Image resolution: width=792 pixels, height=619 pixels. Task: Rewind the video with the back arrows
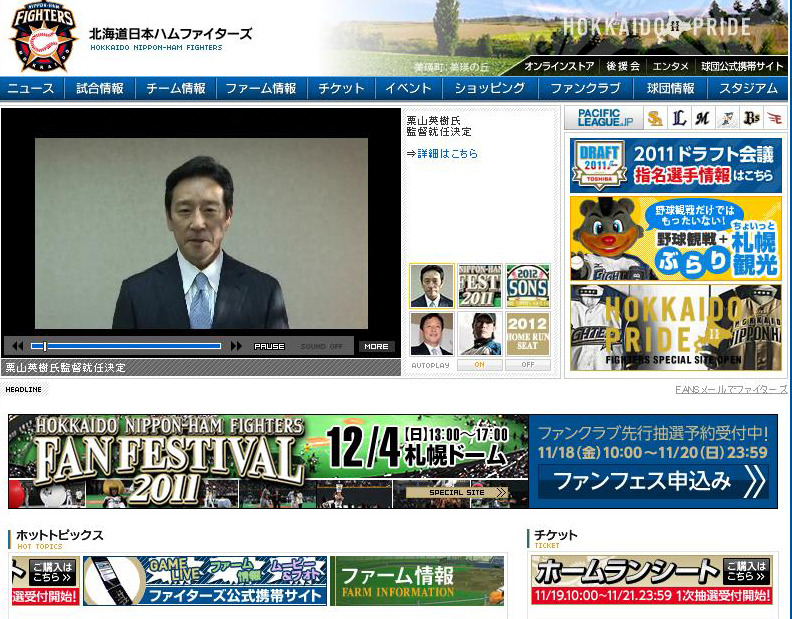click(18, 346)
